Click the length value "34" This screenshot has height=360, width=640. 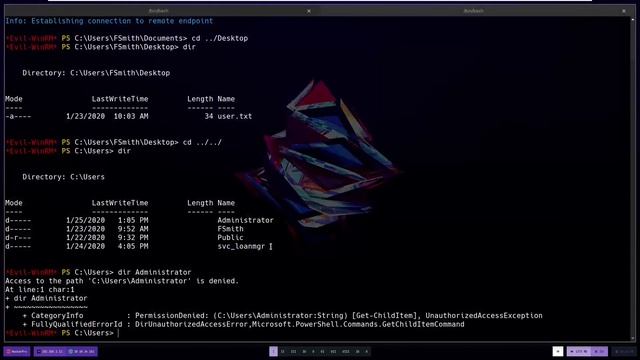point(209,116)
